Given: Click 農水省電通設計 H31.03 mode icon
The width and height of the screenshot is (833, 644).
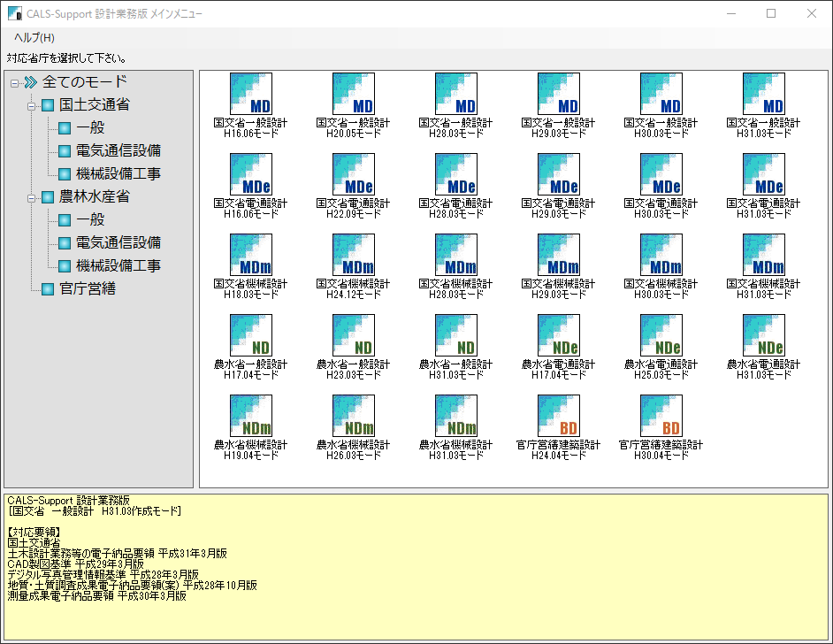Looking at the screenshot, I should [x=764, y=335].
